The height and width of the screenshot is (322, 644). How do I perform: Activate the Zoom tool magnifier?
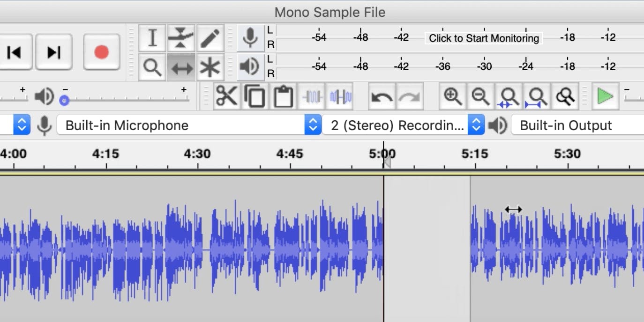click(152, 67)
